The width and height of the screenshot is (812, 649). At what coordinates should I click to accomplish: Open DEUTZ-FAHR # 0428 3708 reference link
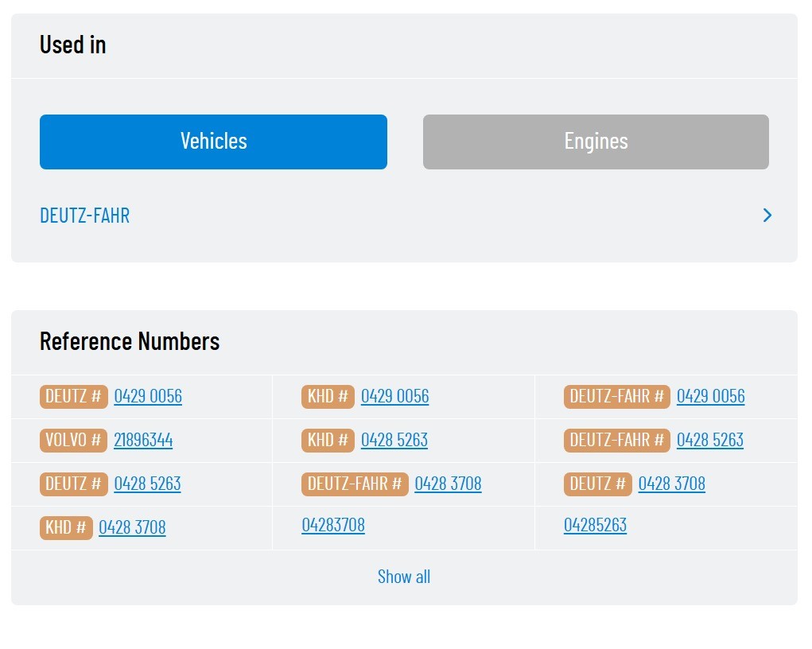[448, 484]
